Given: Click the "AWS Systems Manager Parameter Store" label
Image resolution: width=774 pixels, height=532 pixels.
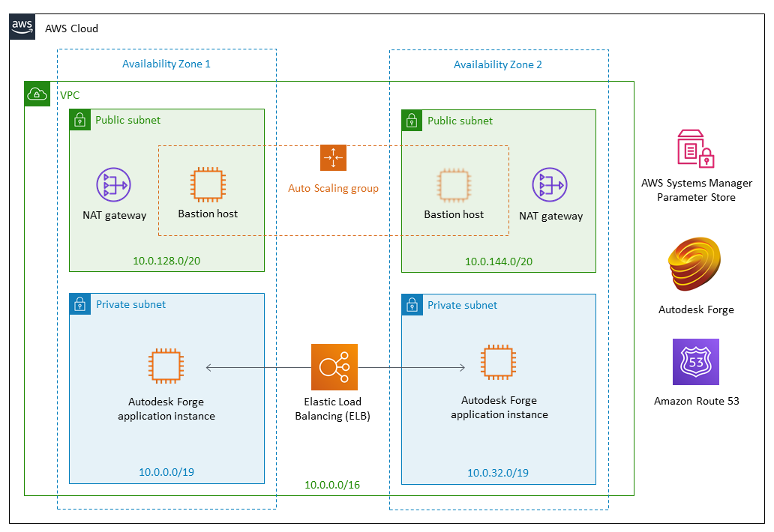Looking at the screenshot, I should 697,190.
